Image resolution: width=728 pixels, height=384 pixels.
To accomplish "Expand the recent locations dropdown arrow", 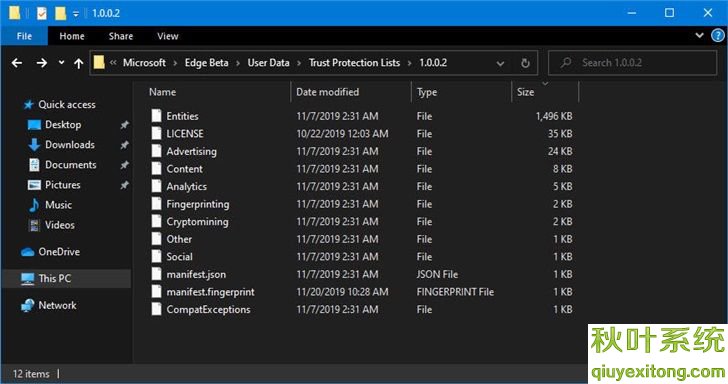I will [61, 62].
